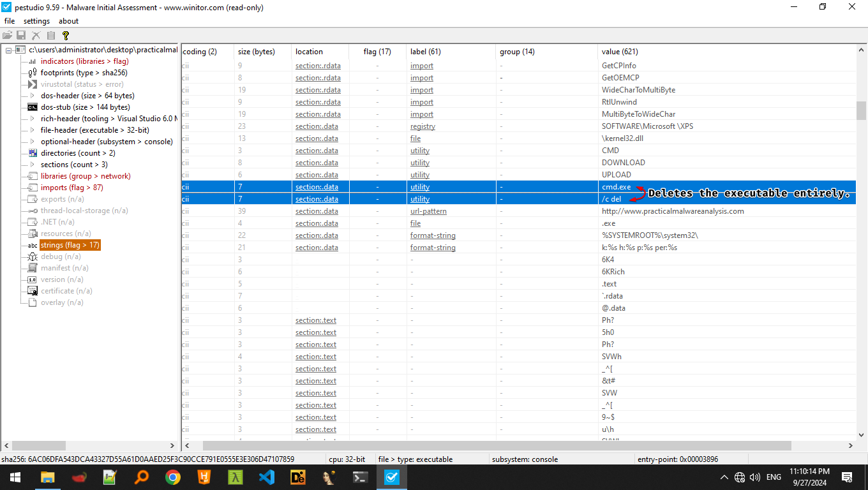This screenshot has width=868, height=490.
Task: Expand the rich-header tree node
Action: point(32,119)
